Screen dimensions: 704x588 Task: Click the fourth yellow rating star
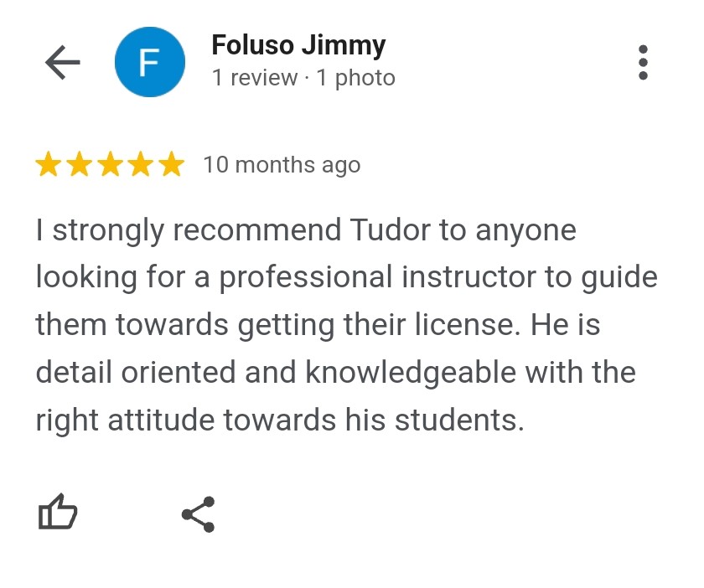[x=141, y=165]
